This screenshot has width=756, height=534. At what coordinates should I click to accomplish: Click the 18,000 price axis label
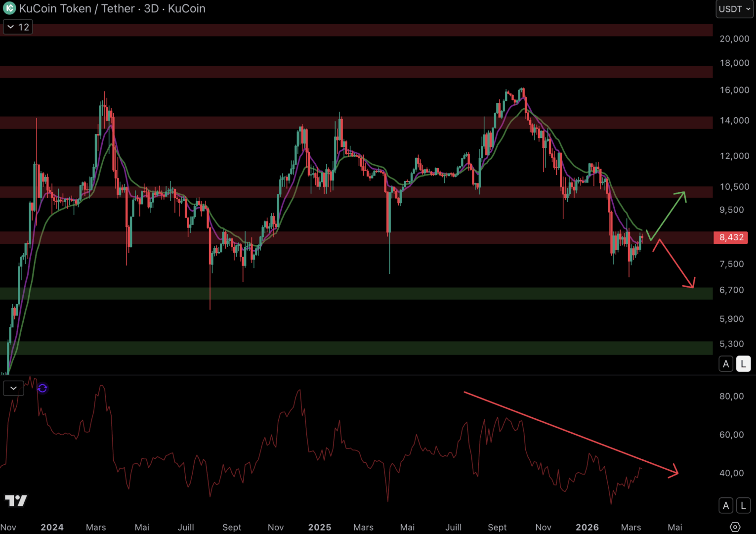[x=734, y=63]
